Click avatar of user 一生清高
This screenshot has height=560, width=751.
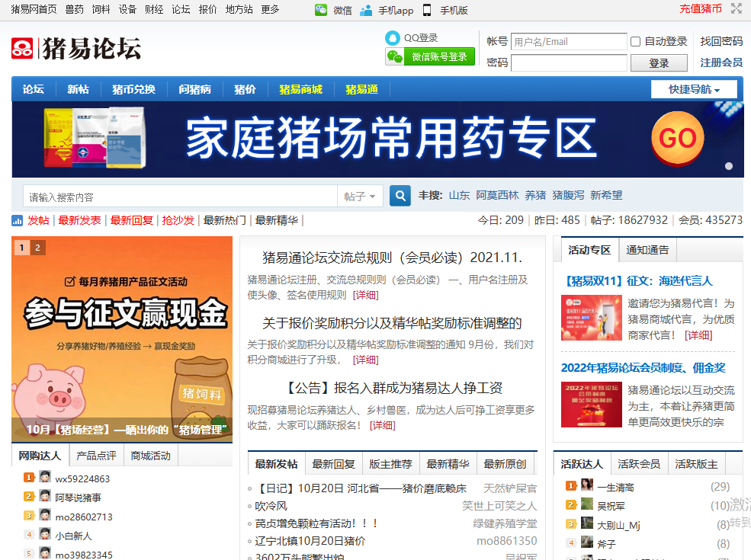point(587,485)
